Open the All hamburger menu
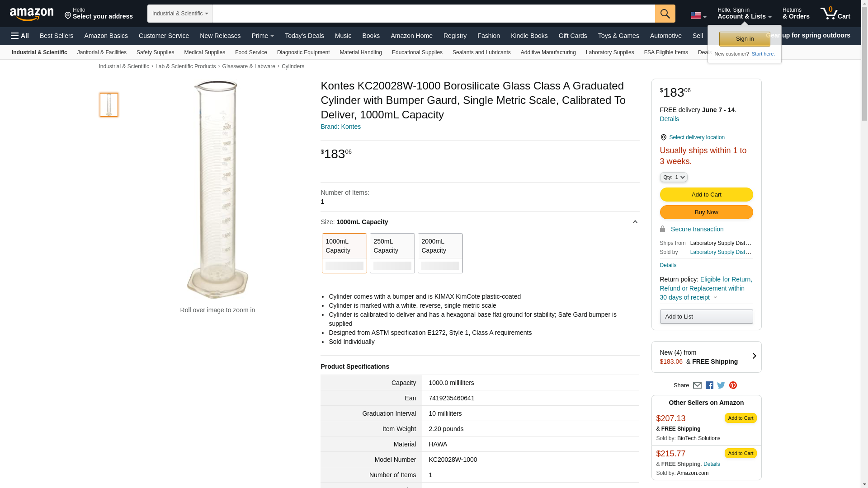This screenshot has width=868, height=488. pos(20,36)
